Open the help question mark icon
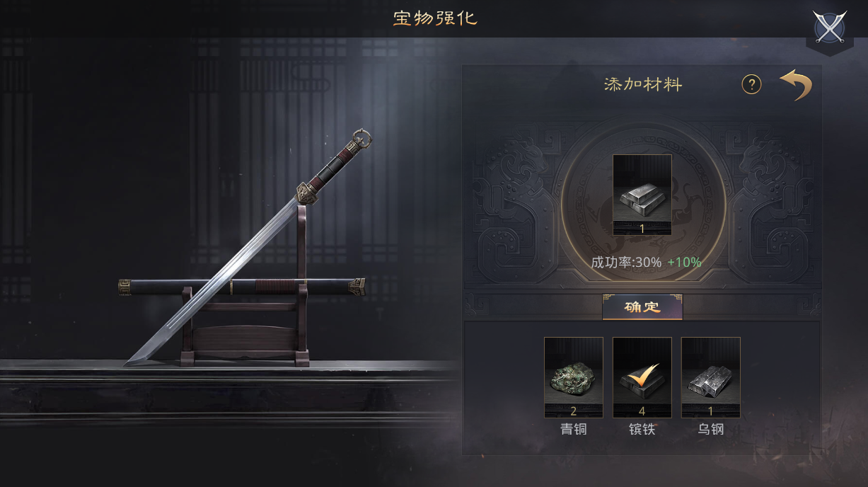 tap(751, 85)
